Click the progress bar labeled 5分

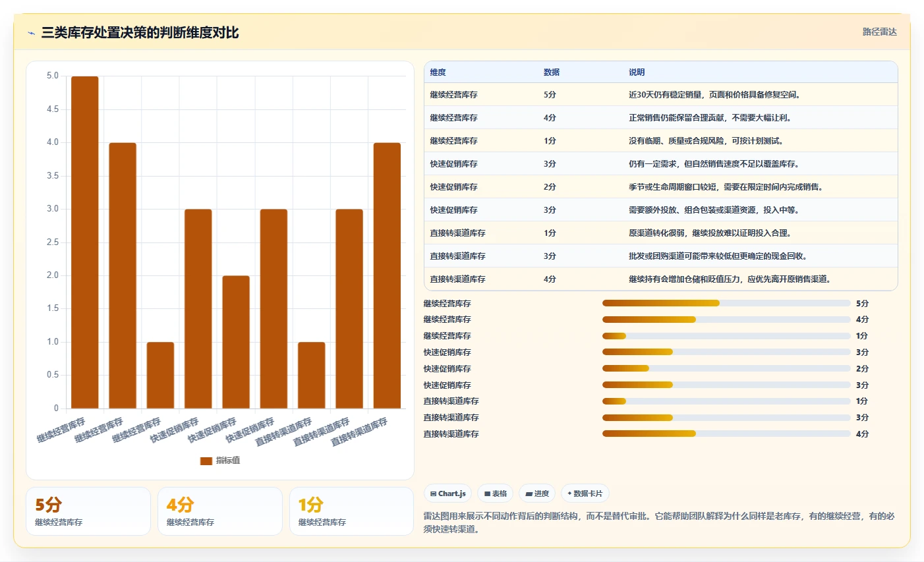(726, 303)
